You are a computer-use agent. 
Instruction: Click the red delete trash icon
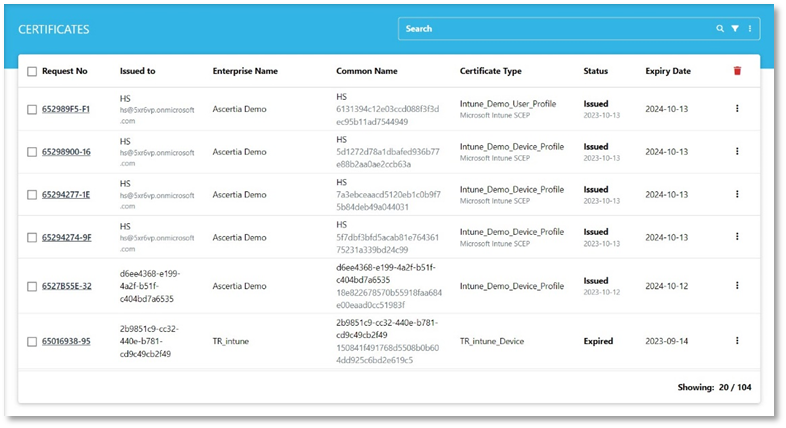pos(737,71)
